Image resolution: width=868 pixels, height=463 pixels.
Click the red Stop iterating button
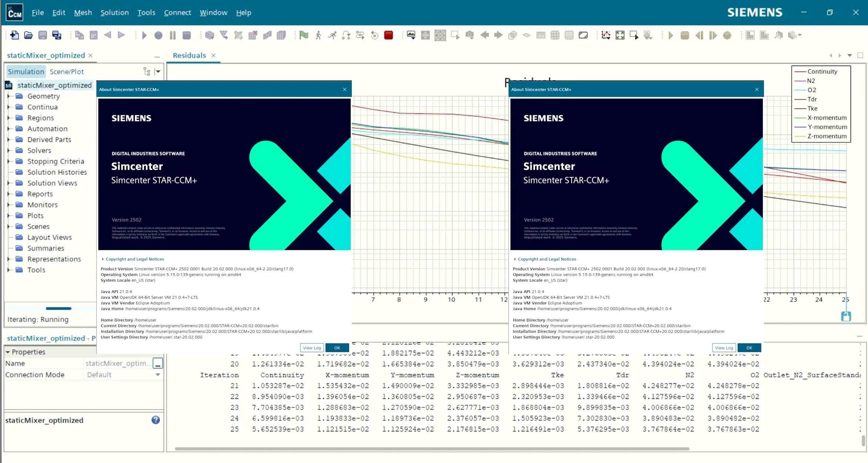point(388,35)
